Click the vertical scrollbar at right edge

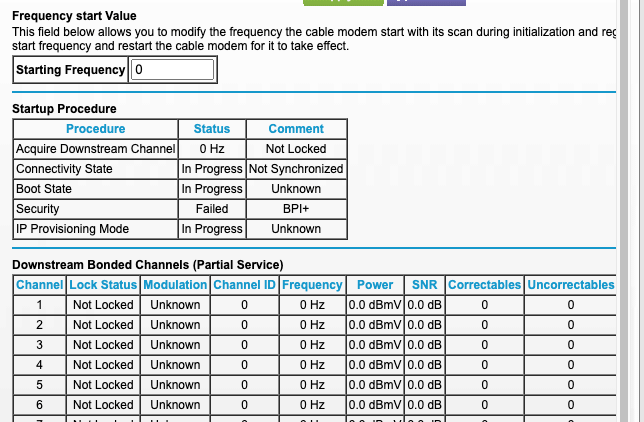click(624, 211)
